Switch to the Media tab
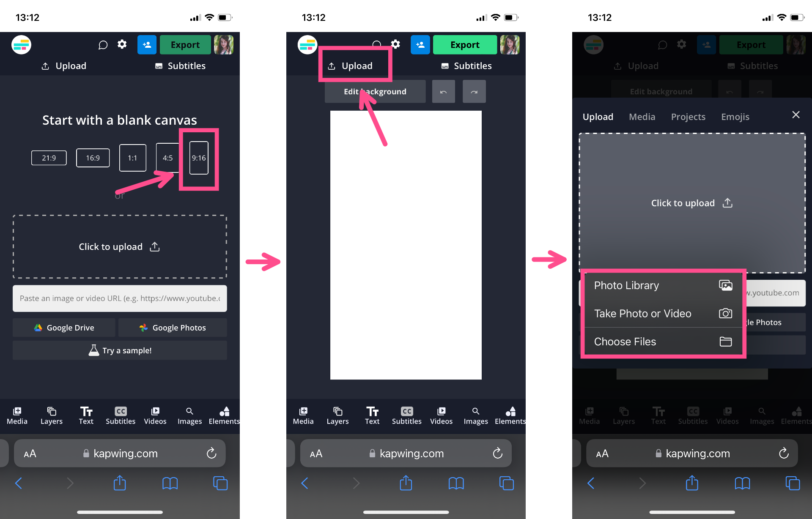This screenshot has width=812, height=519. tap(642, 116)
